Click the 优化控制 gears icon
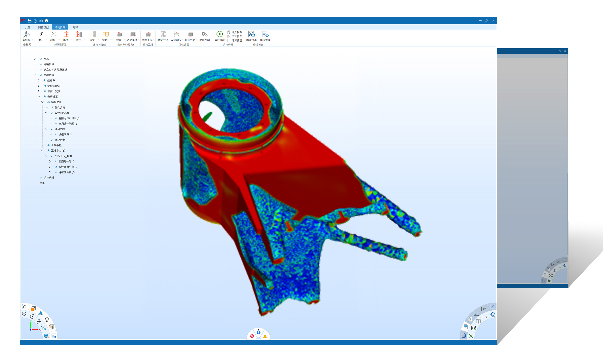This screenshot has width=603, height=364. pyautogui.click(x=204, y=34)
